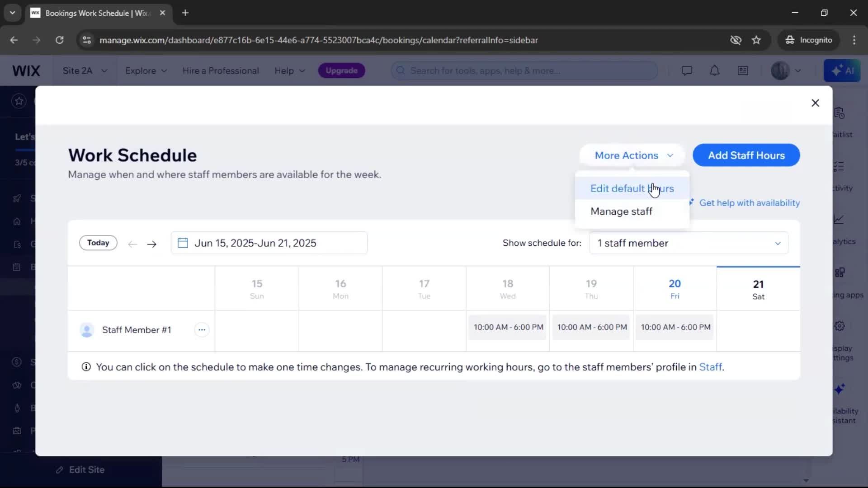Image resolution: width=868 pixels, height=488 pixels.
Task: Click the AI assistant button
Action: point(842,70)
